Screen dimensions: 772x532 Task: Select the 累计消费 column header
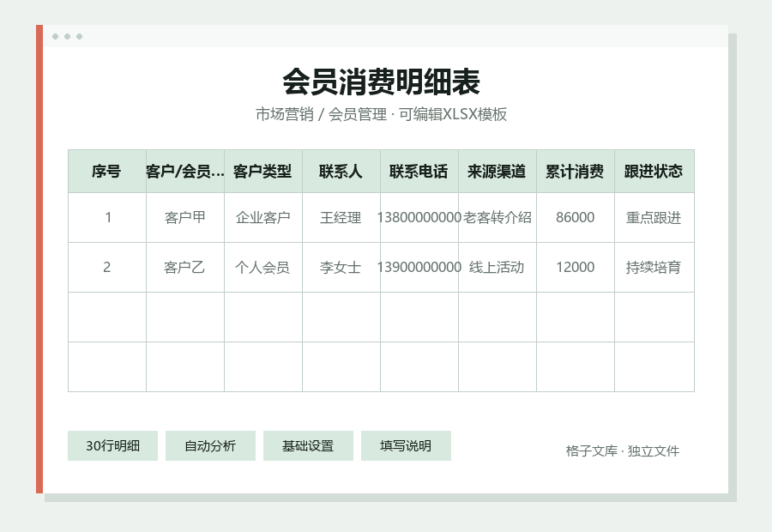click(575, 172)
